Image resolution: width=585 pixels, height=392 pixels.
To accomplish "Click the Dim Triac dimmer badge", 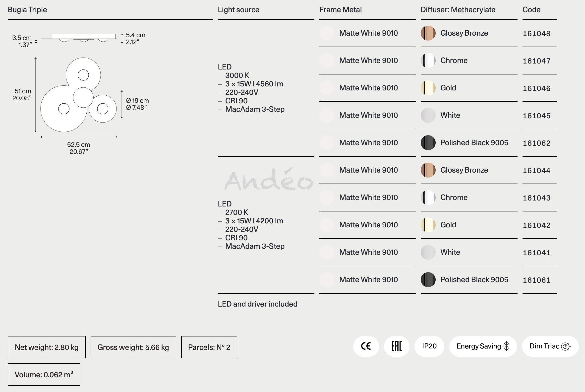I will coord(550,346).
